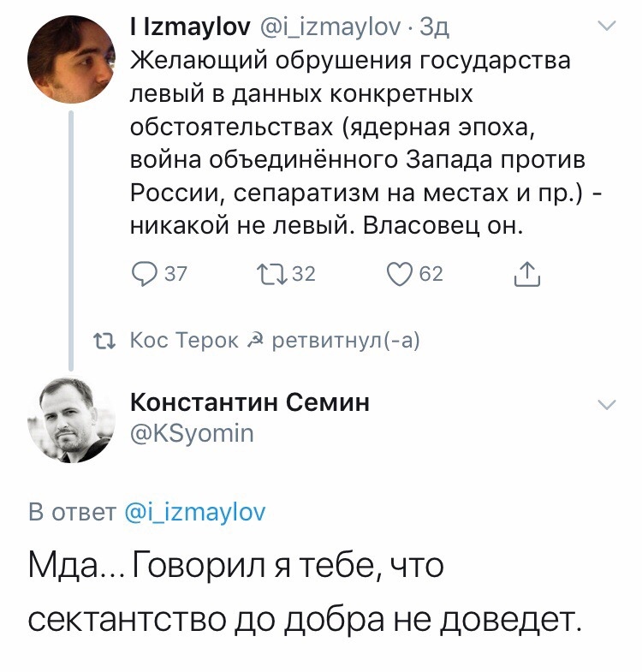
Task: Open the Константин Семин display name
Action: coord(249,402)
